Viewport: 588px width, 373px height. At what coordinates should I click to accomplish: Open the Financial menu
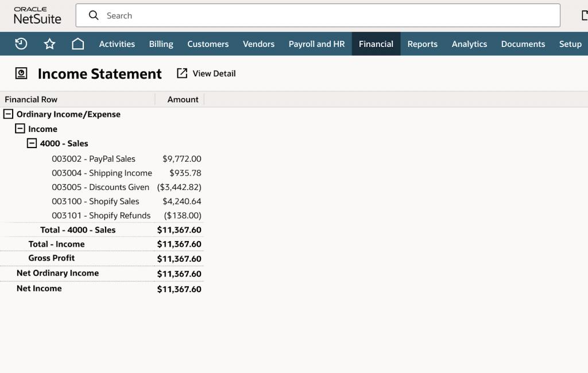click(x=376, y=44)
